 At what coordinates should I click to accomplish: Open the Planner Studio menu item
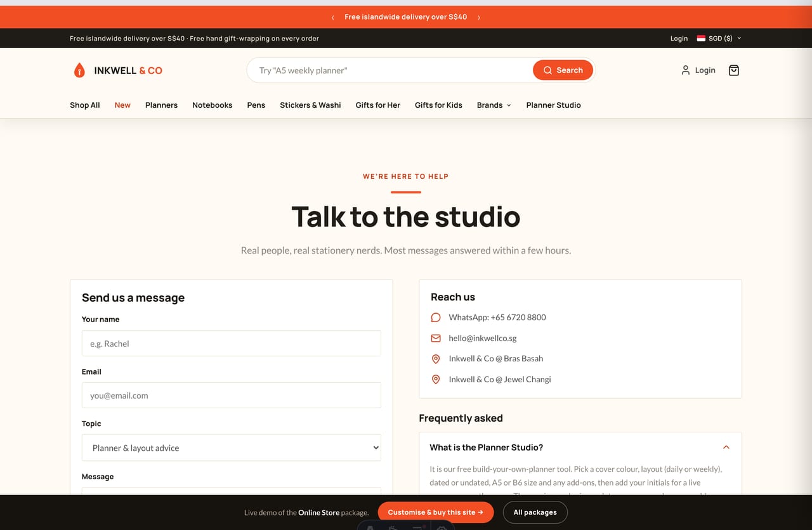(554, 105)
